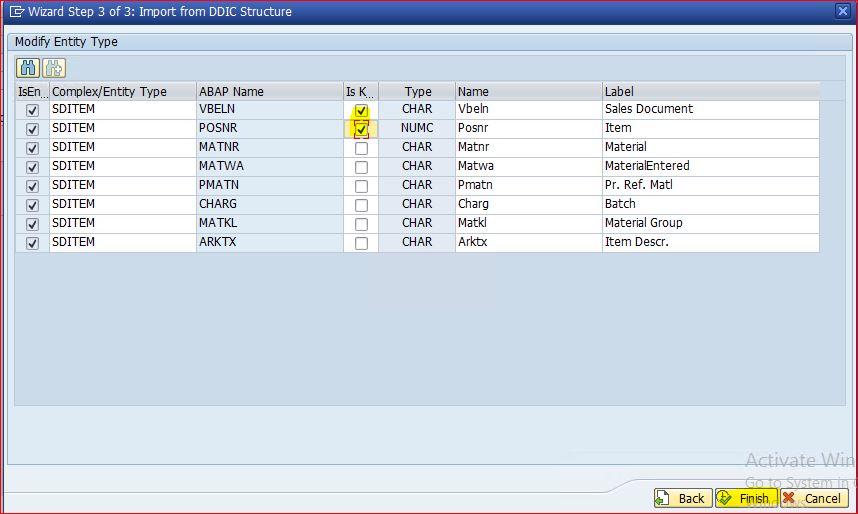Click the wizard window title icon
The width and height of the screenshot is (858, 514).
point(17,11)
